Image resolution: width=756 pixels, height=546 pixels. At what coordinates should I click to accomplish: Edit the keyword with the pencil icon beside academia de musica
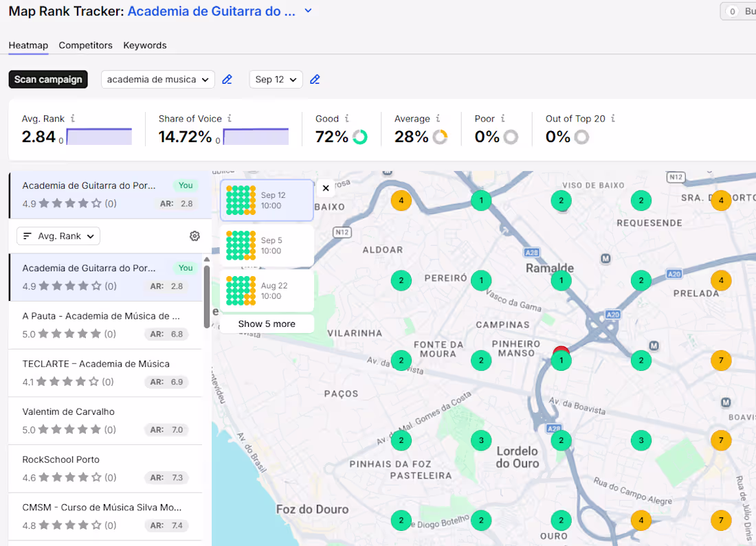click(x=227, y=80)
